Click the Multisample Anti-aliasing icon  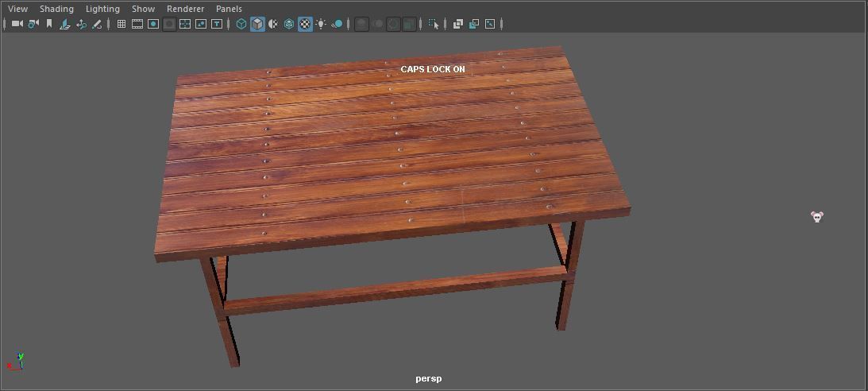click(394, 24)
